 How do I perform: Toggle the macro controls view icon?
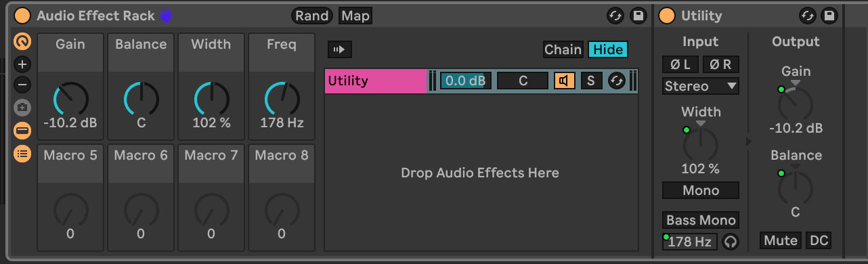coord(22,42)
